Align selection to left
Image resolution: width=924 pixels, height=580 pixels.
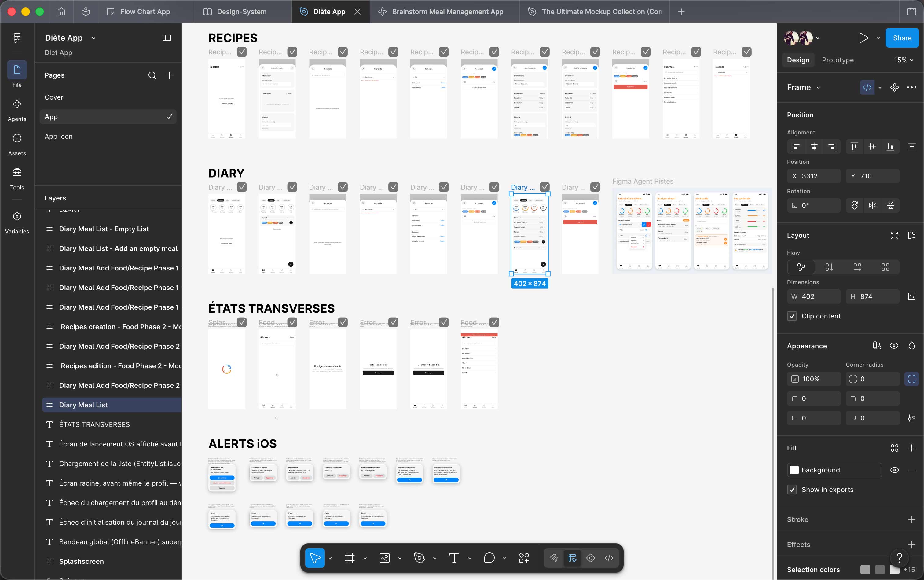click(x=796, y=147)
